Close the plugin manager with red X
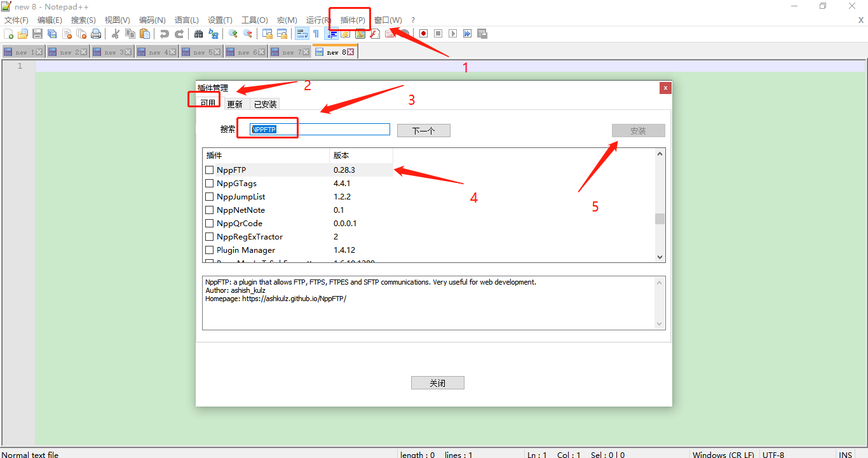 pos(665,88)
